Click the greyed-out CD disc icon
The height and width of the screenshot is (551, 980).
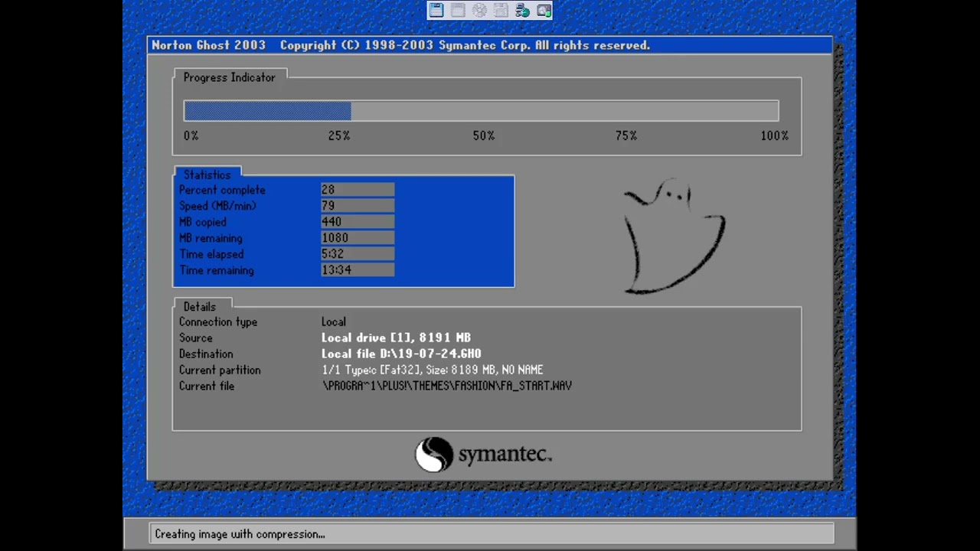tap(479, 10)
